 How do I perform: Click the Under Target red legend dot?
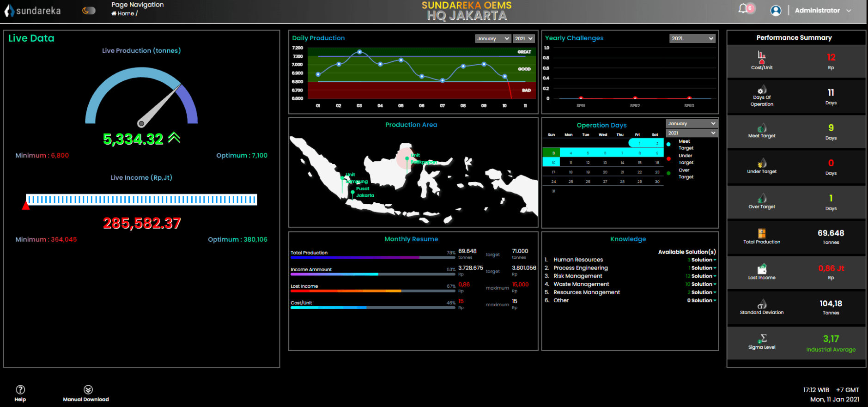tap(668, 159)
